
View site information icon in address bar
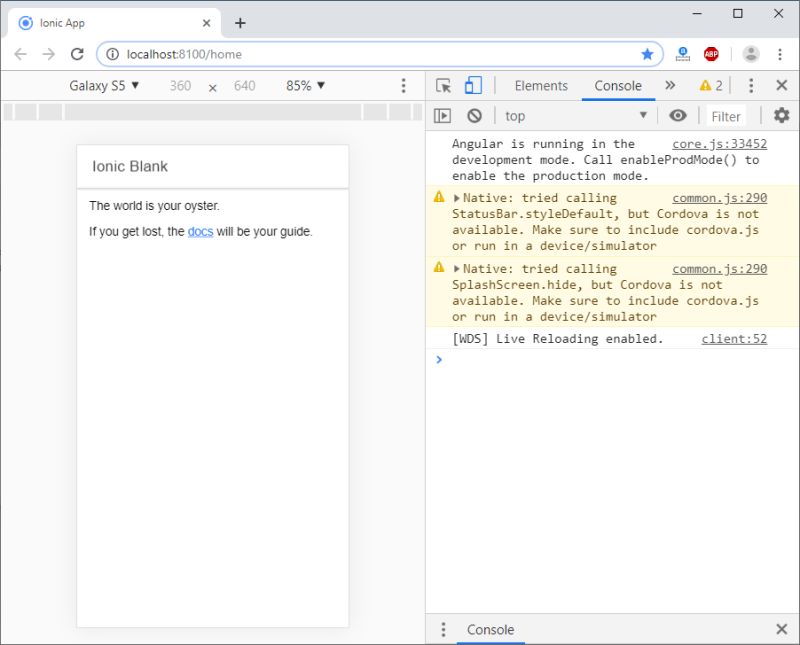[x=112, y=54]
